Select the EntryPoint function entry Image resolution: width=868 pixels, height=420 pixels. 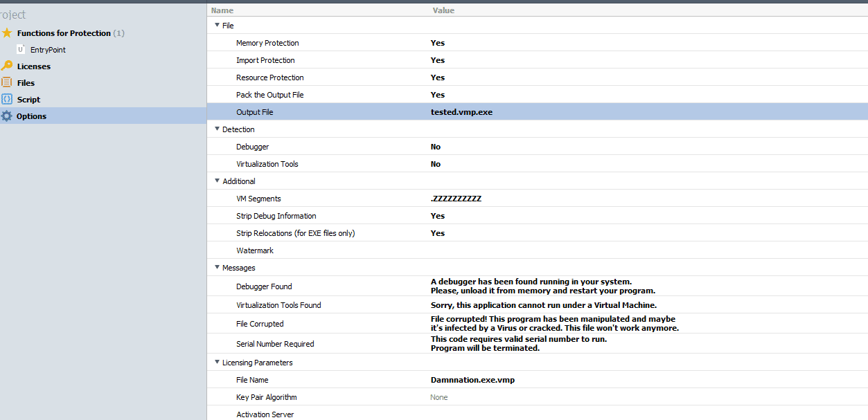pos(48,50)
